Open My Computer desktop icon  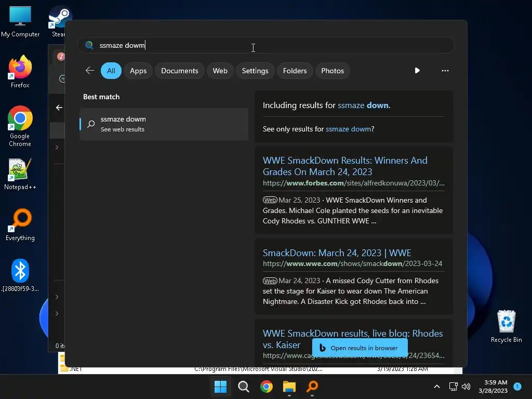pos(20,21)
